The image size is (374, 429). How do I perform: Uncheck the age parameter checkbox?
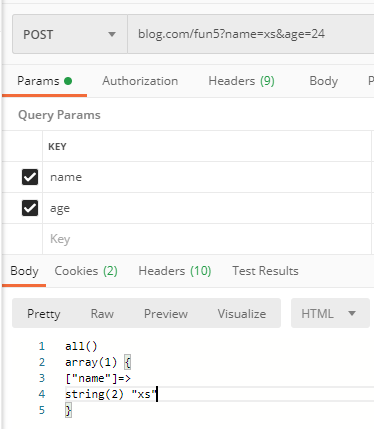[30, 208]
